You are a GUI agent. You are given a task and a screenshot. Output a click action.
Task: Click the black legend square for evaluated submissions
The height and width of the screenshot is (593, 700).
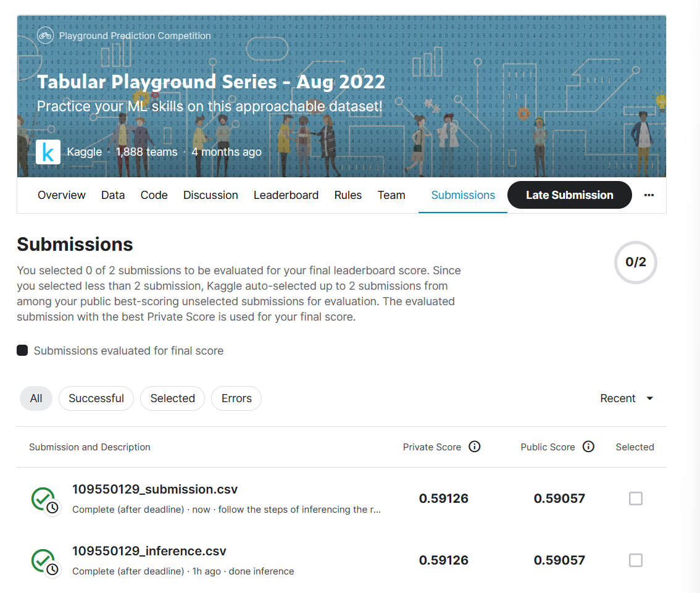pos(22,350)
